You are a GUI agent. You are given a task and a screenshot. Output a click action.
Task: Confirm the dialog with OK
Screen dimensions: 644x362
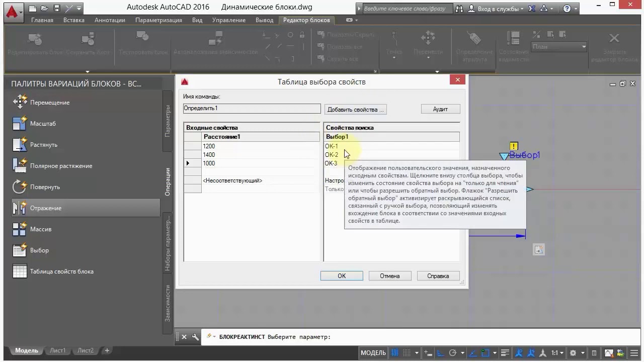342,276
